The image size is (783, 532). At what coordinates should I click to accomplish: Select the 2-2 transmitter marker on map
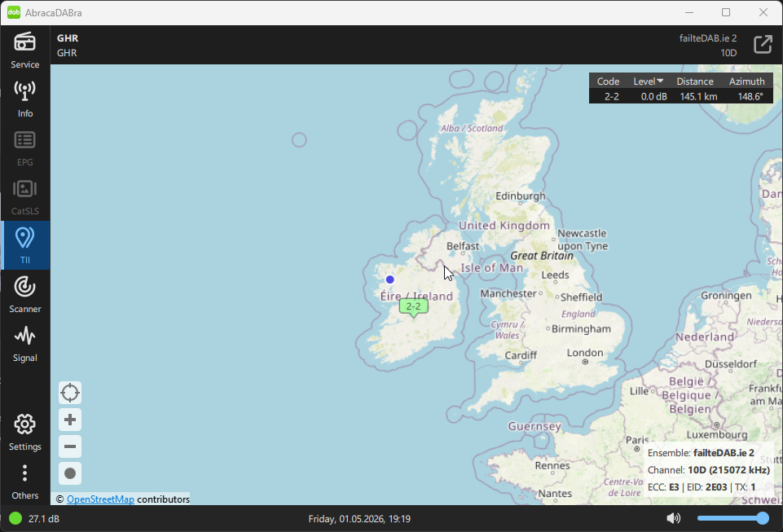413,307
